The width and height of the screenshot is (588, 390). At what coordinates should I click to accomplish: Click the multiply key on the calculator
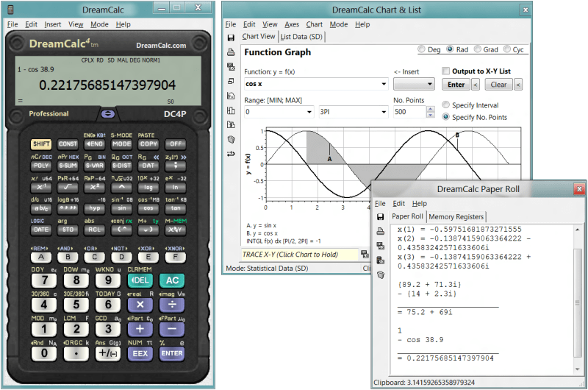pyautogui.click(x=140, y=305)
